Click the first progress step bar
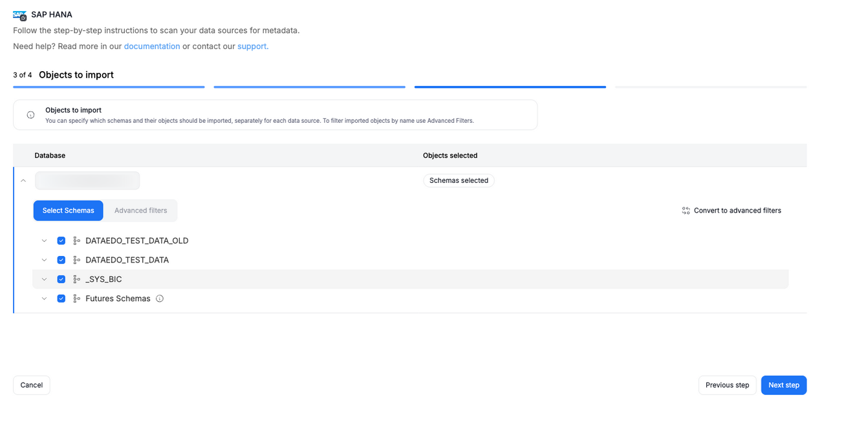This screenshot has width=868, height=437. pos(109,87)
